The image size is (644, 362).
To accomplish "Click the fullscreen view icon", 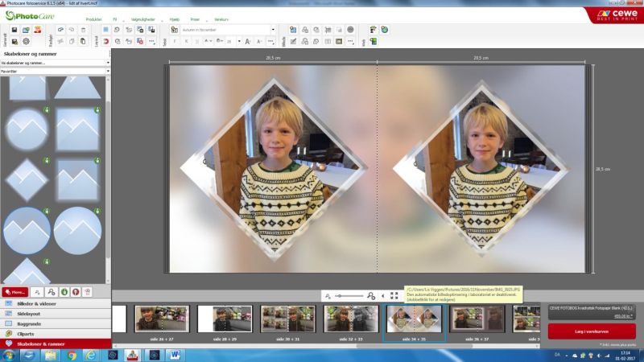I will 394,296.
